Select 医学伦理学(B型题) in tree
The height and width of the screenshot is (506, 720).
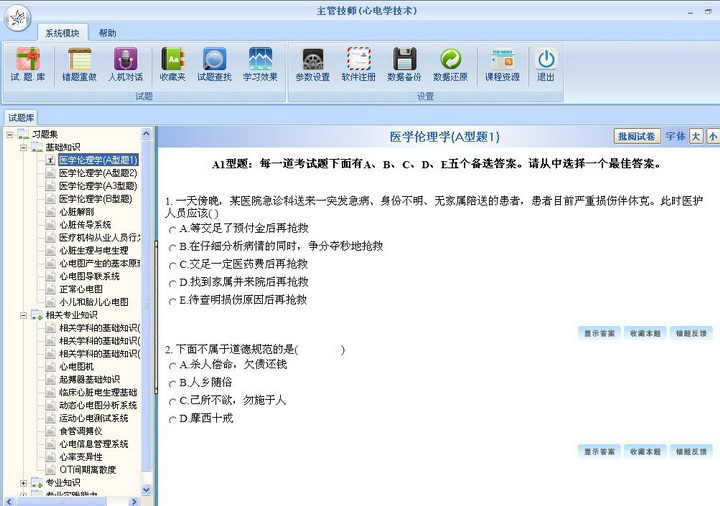pos(96,199)
